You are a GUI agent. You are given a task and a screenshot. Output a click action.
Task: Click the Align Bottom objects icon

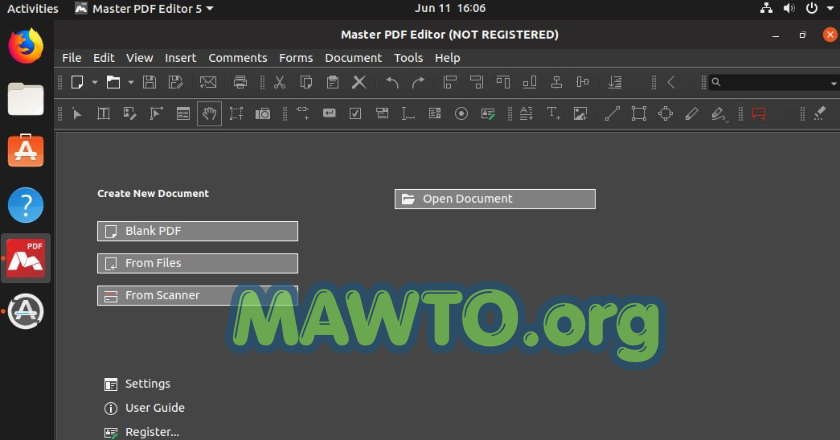point(529,82)
